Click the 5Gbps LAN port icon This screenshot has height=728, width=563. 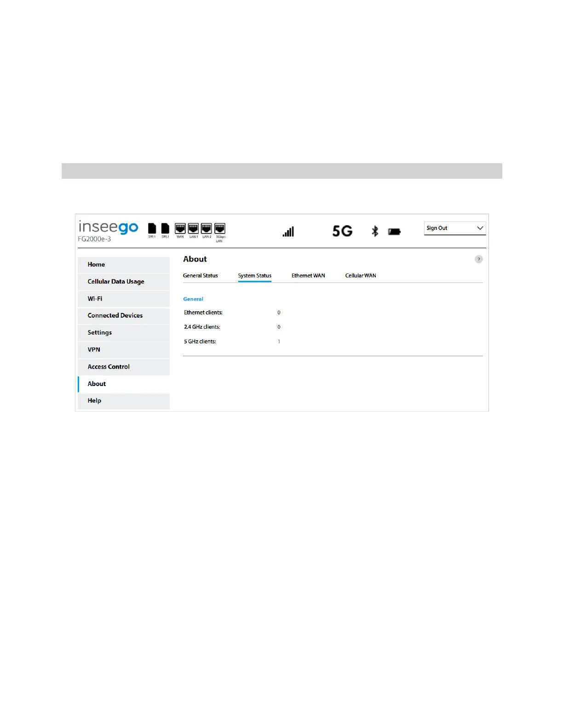(x=220, y=228)
